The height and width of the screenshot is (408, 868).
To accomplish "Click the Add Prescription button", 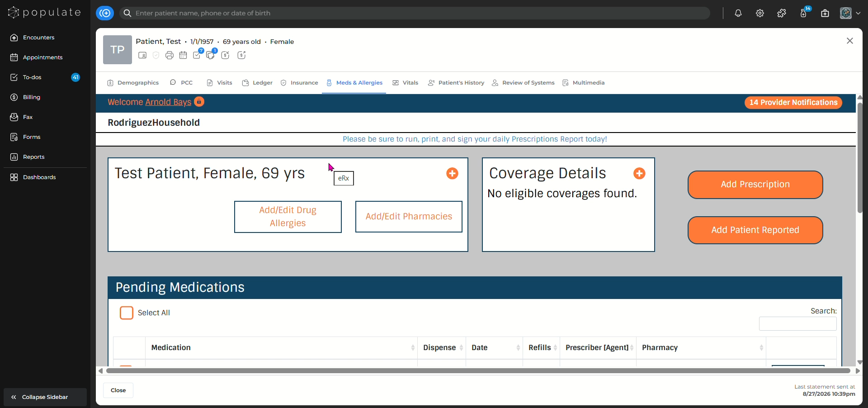I will [x=755, y=185].
